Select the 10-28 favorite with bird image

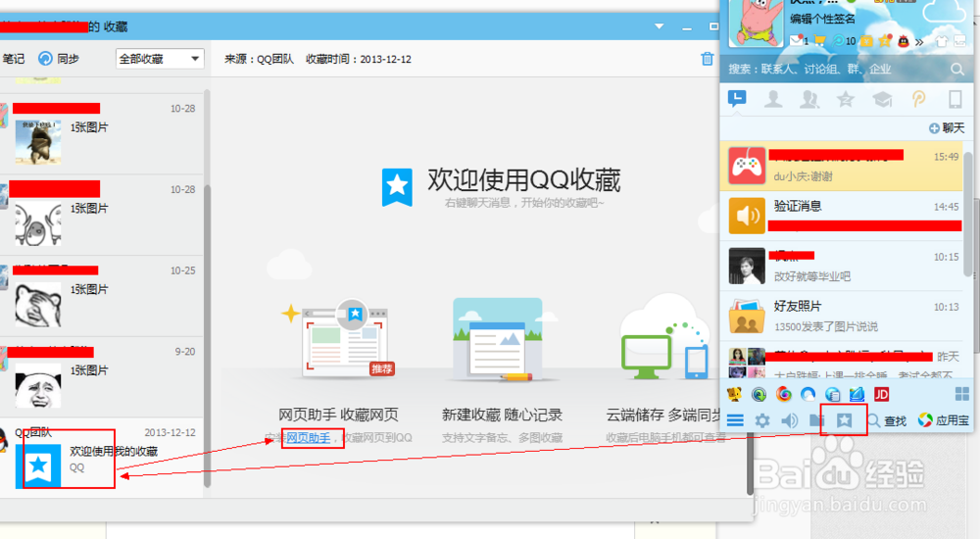101,134
